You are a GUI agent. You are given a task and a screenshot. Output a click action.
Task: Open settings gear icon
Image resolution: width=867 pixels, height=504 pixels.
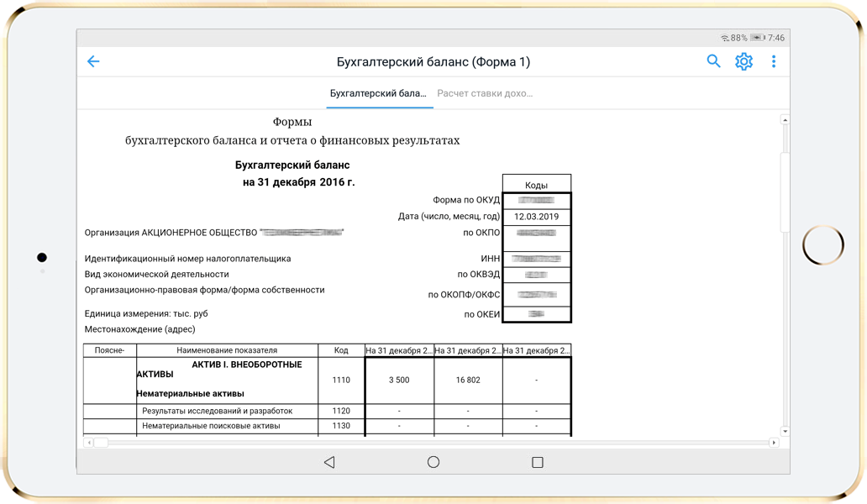coord(744,61)
